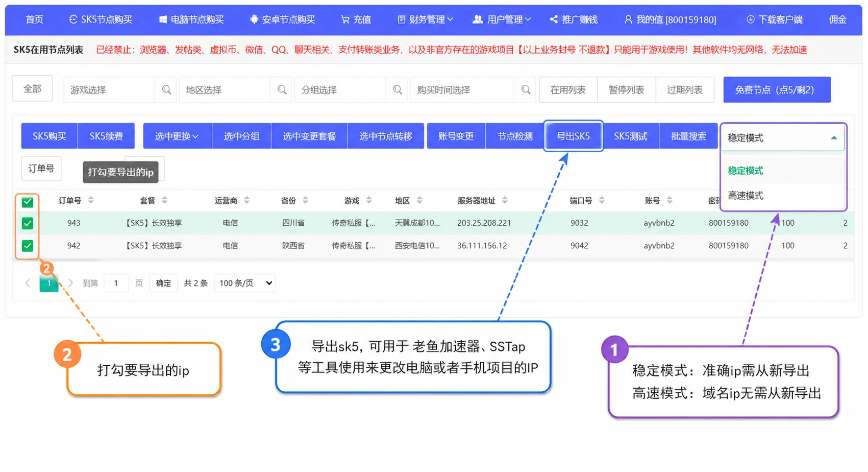Screen dimensions: 868x472
Task: Click the search icon beside 购买时间选择
Action: 526,90
